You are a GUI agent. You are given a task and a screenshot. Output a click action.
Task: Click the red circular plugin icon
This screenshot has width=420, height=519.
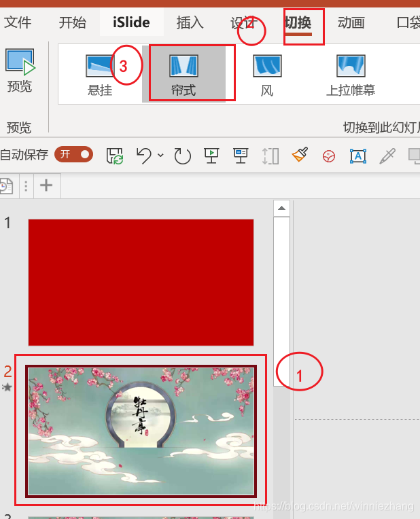[328, 156]
